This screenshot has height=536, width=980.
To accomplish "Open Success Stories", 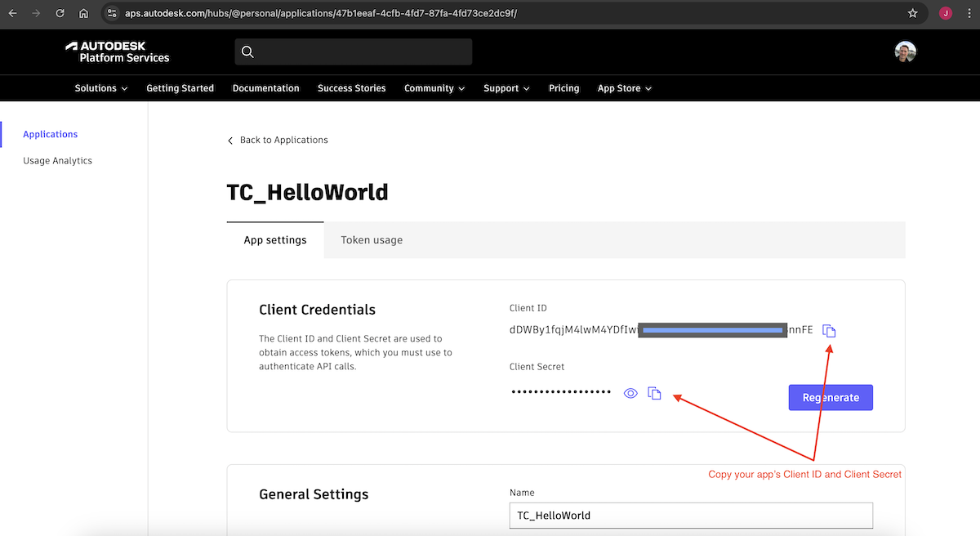I will click(x=351, y=88).
